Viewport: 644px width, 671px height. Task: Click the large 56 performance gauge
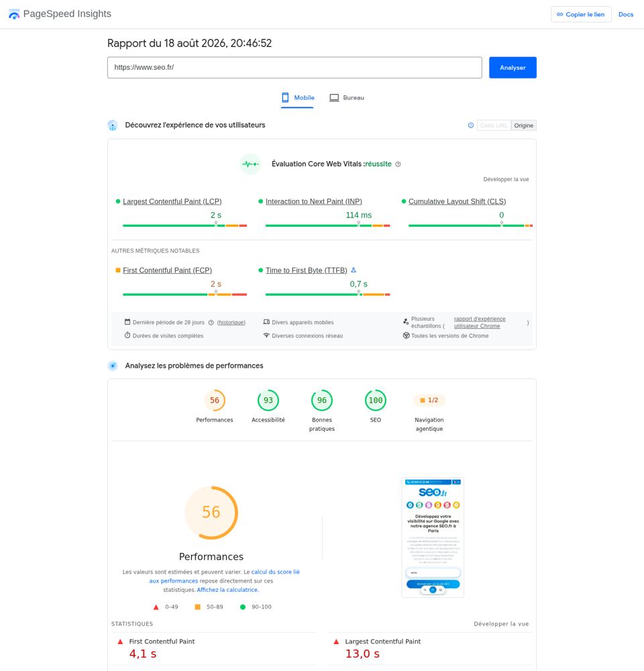pyautogui.click(x=211, y=512)
